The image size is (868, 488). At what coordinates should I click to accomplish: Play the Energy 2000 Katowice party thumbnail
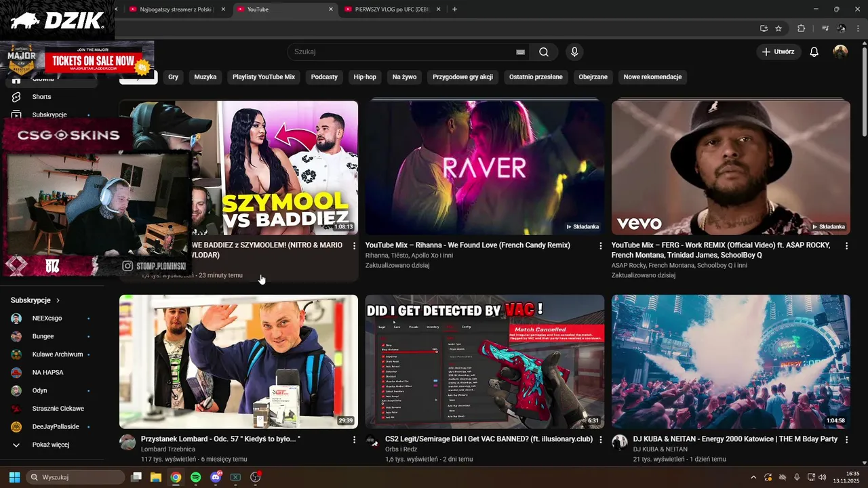point(731,361)
